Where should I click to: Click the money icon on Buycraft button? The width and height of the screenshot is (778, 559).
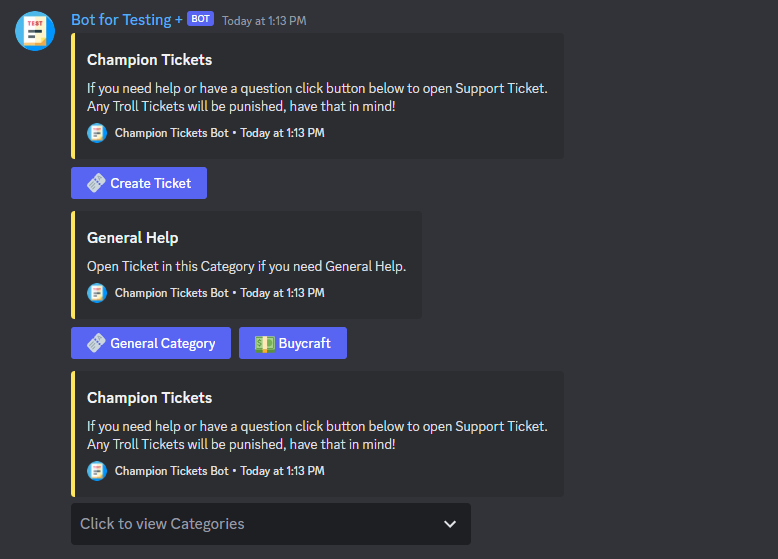coord(264,343)
